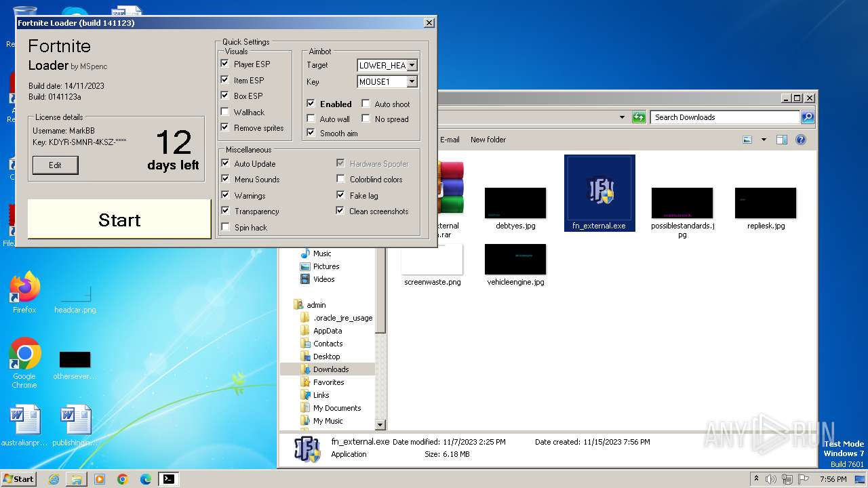
Task: Click taskbar command prompt icon
Action: [168, 479]
